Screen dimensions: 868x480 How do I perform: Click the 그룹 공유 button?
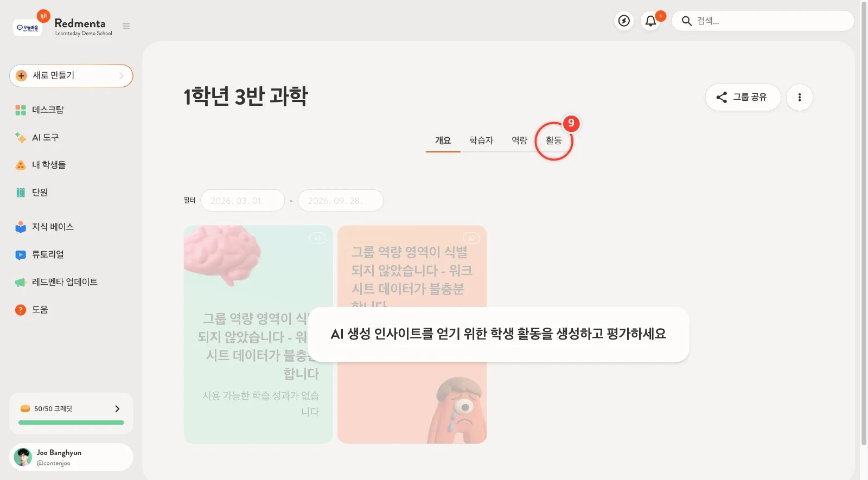[x=743, y=97]
